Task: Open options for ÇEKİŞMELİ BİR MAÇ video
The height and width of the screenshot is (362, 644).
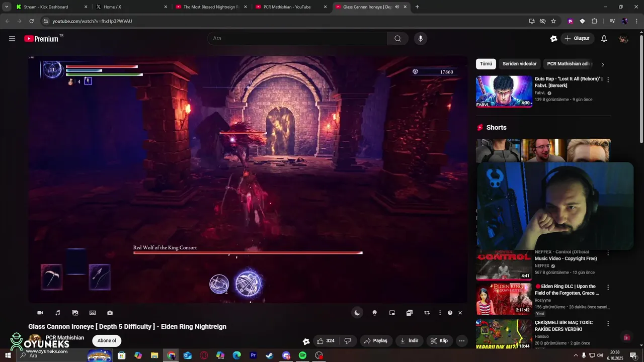Action: [x=608, y=323]
